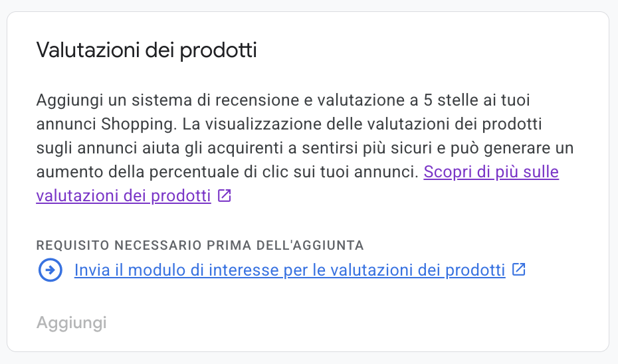Click external-link icon after Invia il modulo link
The height and width of the screenshot is (364, 618).
click(x=519, y=270)
